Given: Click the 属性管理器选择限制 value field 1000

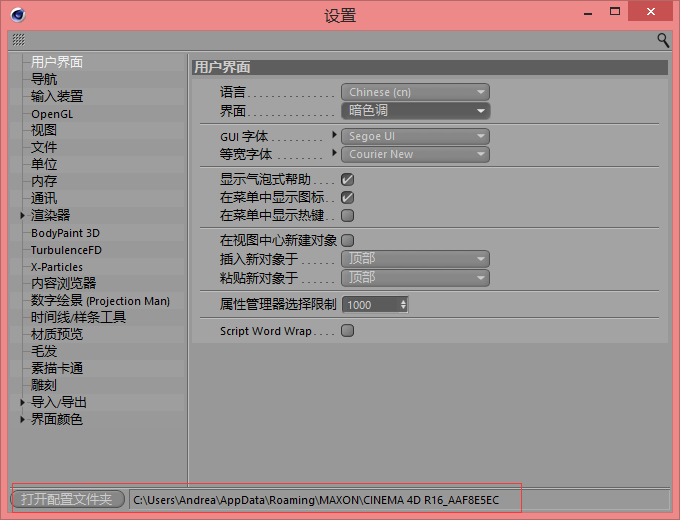Looking at the screenshot, I should pos(371,304).
